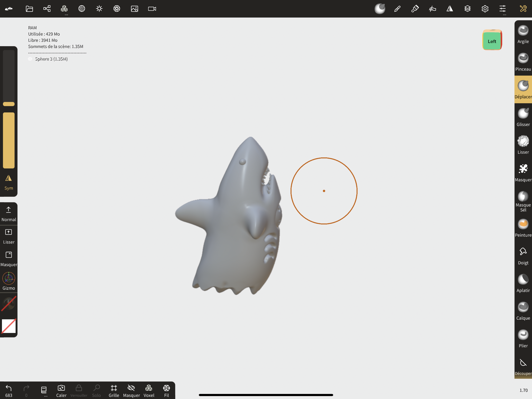Select the Plier crease tool
This screenshot has height=399, width=532.
523,339
